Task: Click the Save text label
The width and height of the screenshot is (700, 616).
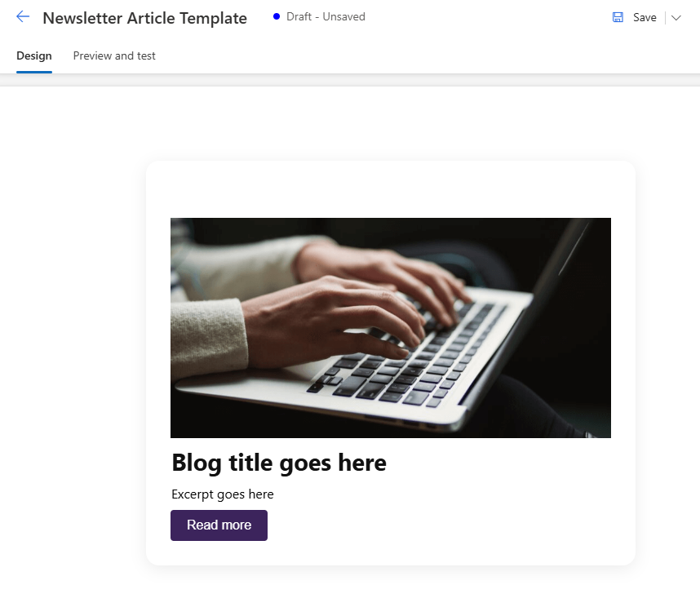Action: click(x=645, y=17)
